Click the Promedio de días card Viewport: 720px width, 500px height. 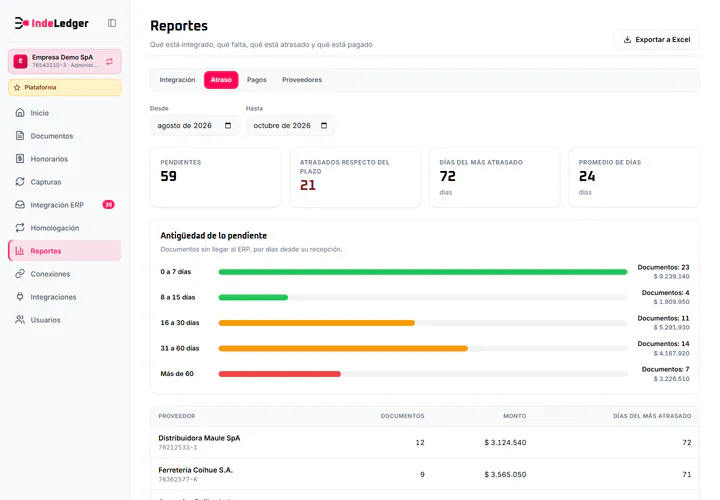pyautogui.click(x=634, y=177)
